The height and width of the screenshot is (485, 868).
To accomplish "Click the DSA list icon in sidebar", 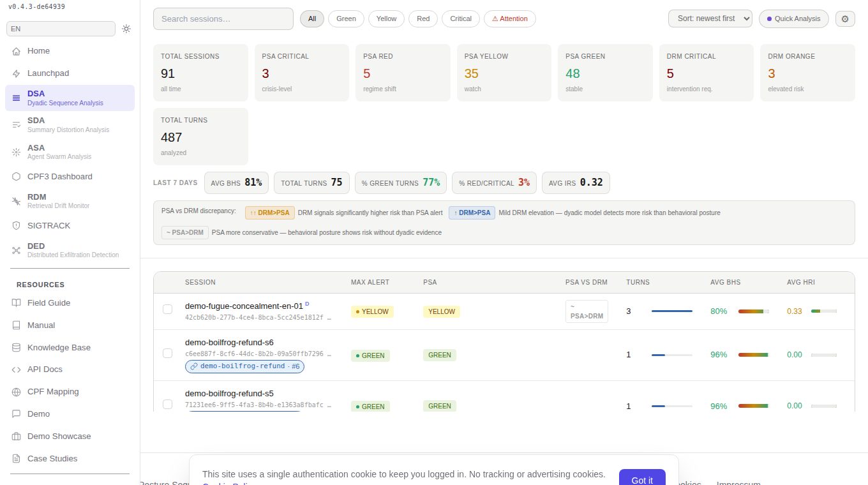I will pyautogui.click(x=16, y=98).
